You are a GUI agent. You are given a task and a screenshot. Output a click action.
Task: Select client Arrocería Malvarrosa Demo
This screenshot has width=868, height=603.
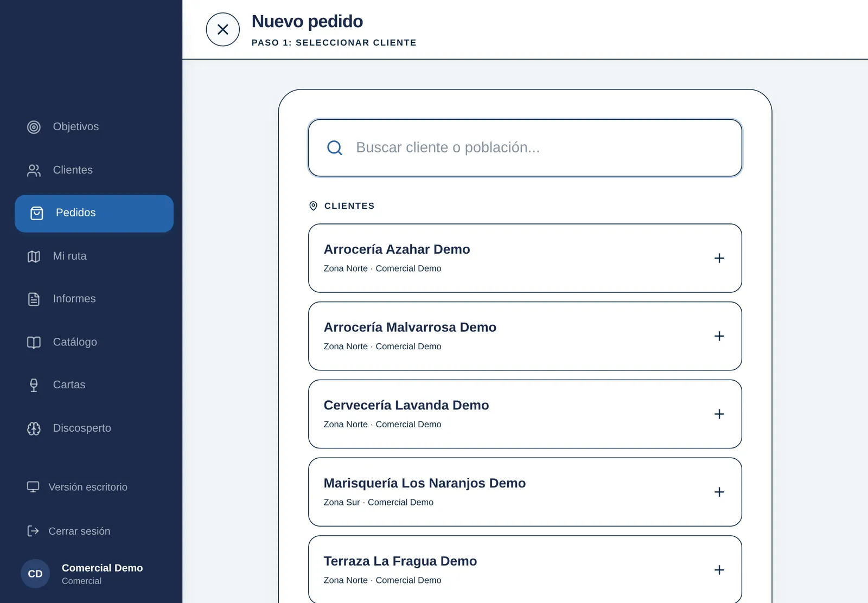[525, 336]
